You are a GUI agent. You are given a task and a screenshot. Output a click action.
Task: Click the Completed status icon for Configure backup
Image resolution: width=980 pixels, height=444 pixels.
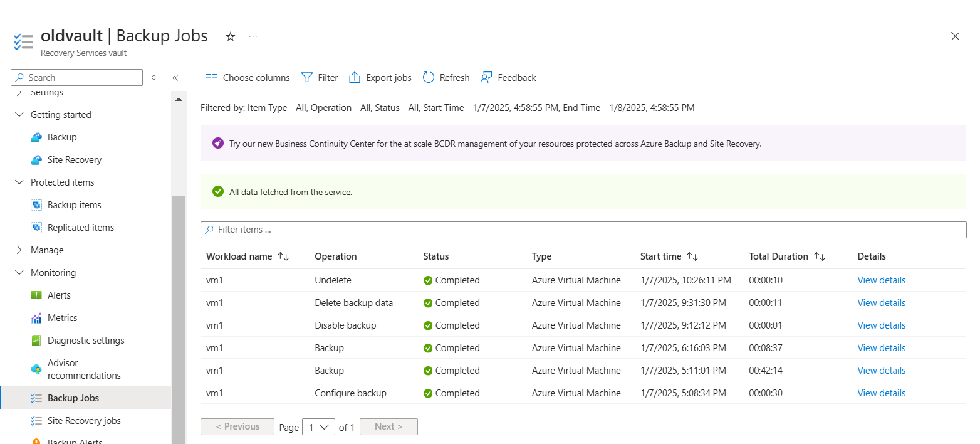(x=428, y=393)
